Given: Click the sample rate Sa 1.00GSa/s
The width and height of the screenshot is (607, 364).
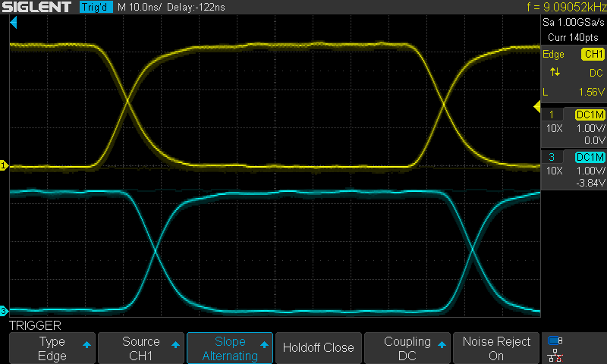Looking at the screenshot, I should point(574,23).
